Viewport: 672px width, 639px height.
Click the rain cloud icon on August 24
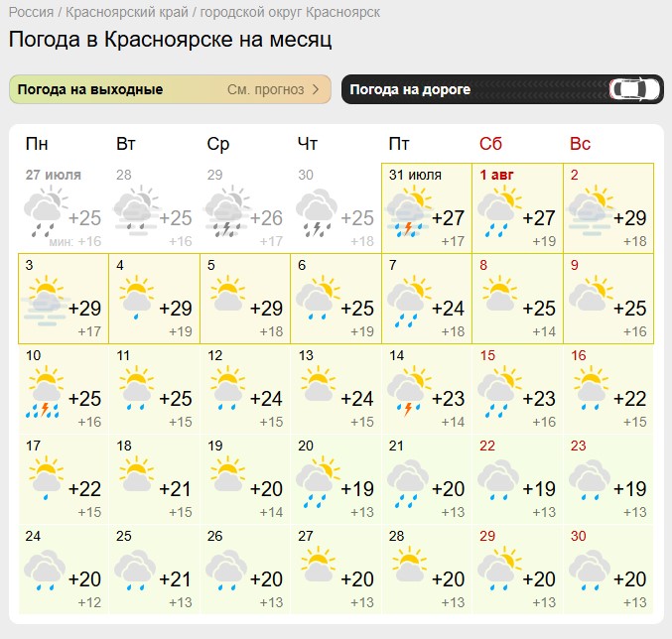pyautogui.click(x=45, y=571)
